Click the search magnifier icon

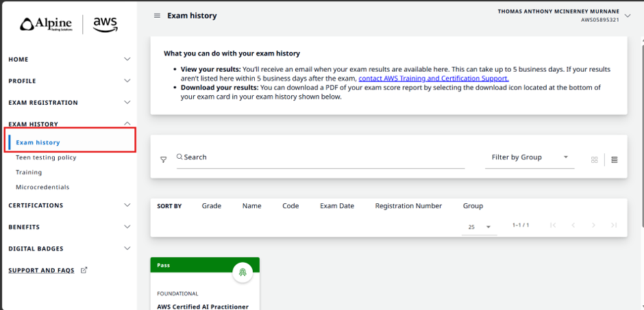pos(179,157)
